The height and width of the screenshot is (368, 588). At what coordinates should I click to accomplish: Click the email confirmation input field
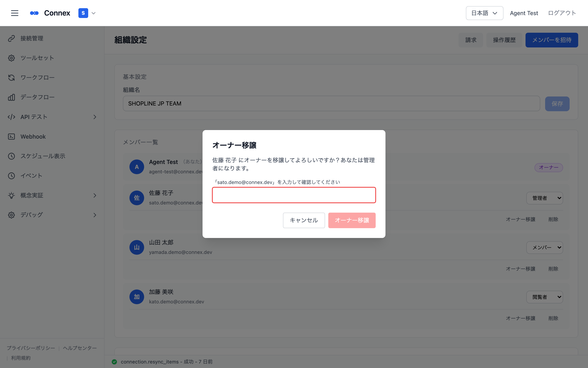pos(294,195)
